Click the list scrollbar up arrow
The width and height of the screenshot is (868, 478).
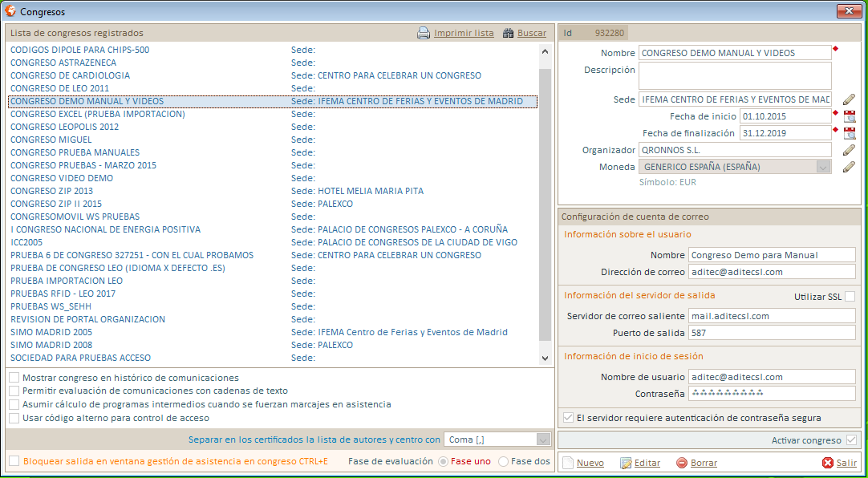pyautogui.click(x=545, y=52)
